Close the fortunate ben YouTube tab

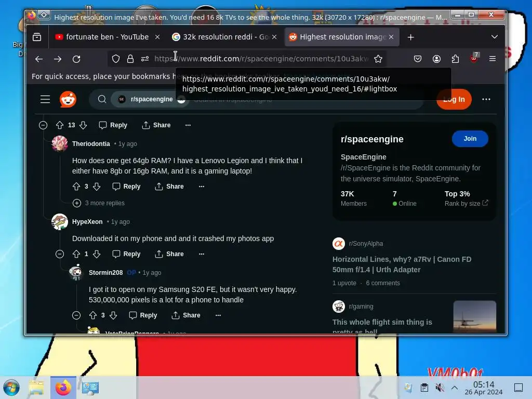click(x=157, y=37)
